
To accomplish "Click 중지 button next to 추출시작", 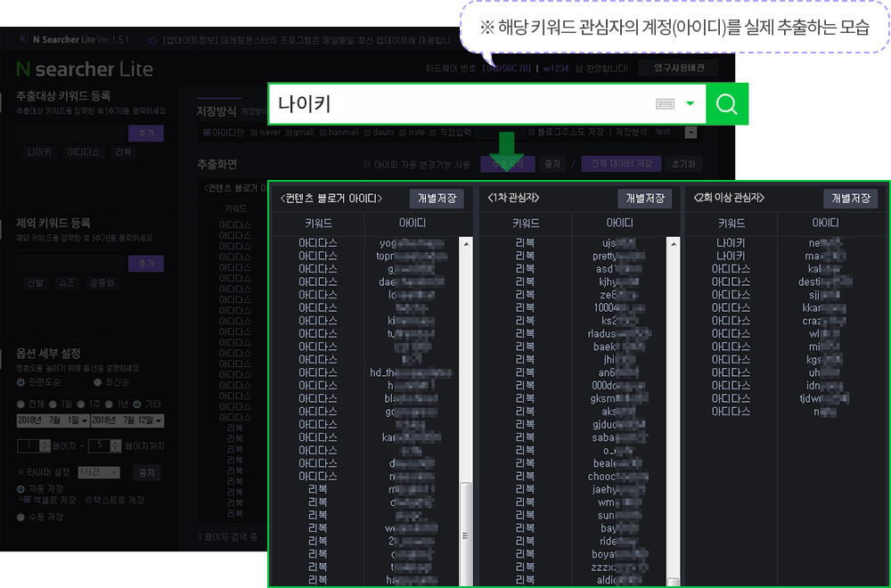I will coord(552,164).
